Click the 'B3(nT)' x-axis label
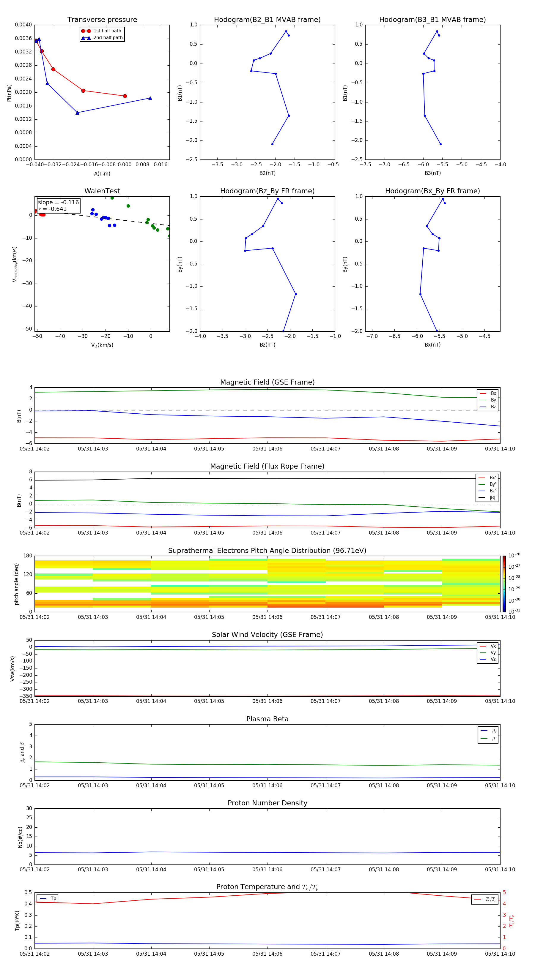The width and height of the screenshot is (535, 980). (x=432, y=173)
